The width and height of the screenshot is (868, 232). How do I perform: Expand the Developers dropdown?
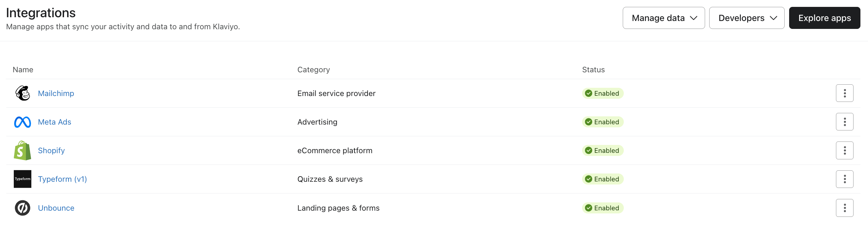pyautogui.click(x=746, y=18)
